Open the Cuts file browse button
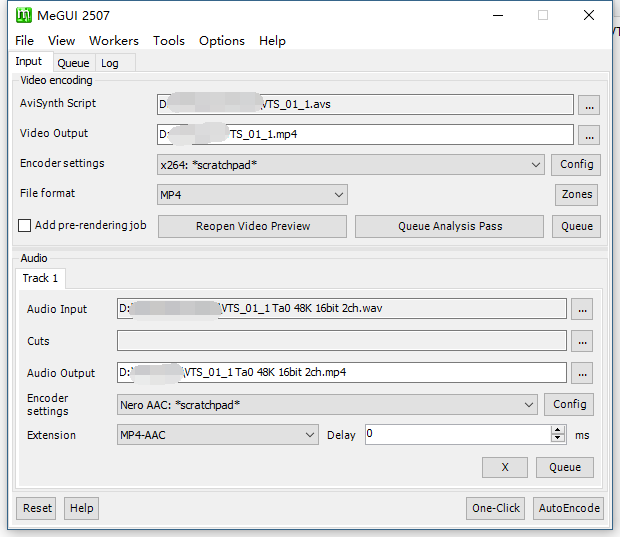 point(582,341)
